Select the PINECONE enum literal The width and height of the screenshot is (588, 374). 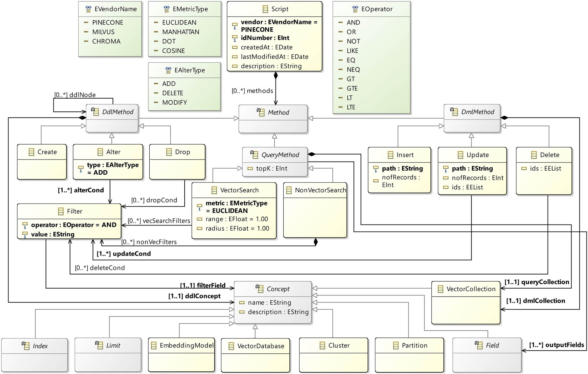point(108,23)
